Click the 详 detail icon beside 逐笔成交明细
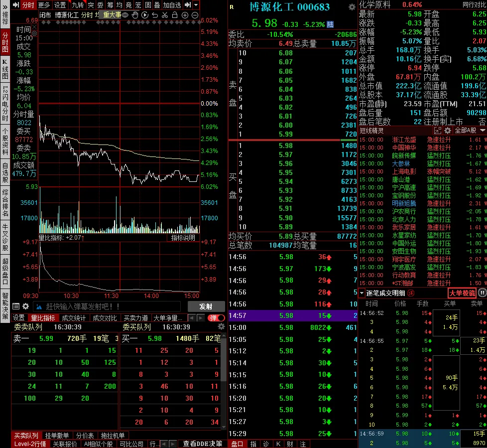This screenshot has height=448, width=487. [x=411, y=293]
